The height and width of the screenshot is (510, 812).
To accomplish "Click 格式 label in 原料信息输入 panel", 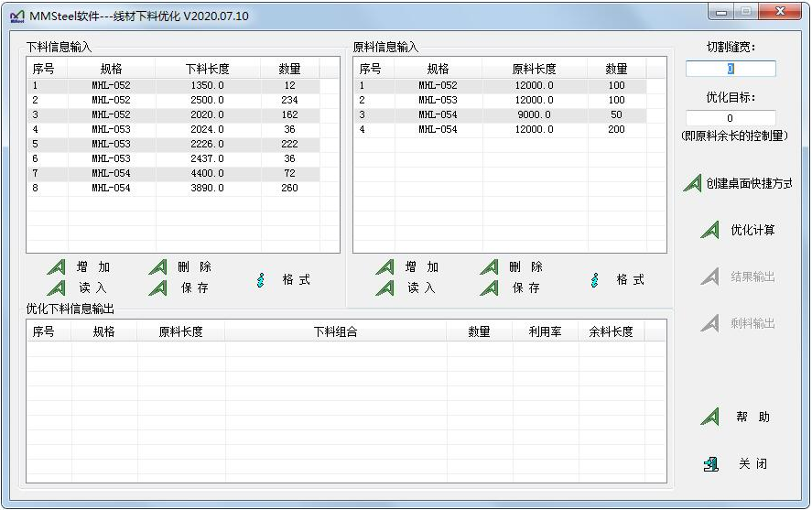I will 630,279.
